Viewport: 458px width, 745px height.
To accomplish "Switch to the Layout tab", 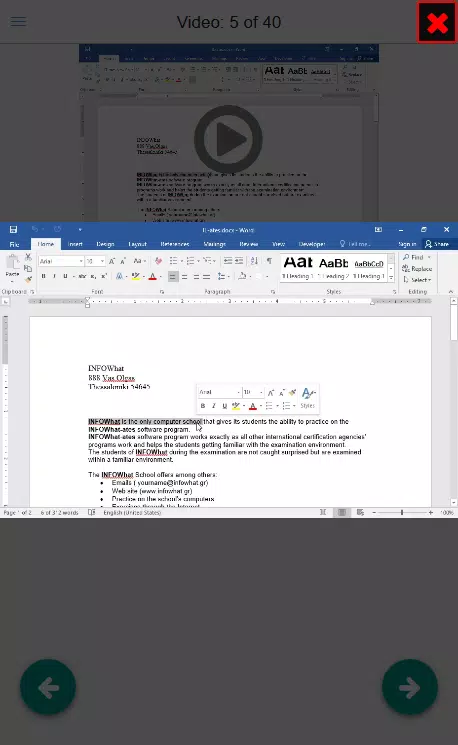I will (x=137, y=244).
